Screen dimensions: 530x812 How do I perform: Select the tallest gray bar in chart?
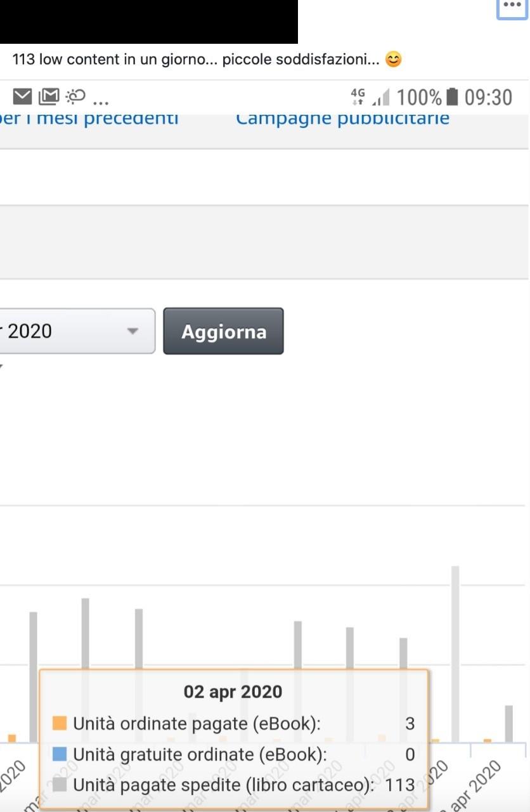(455, 654)
